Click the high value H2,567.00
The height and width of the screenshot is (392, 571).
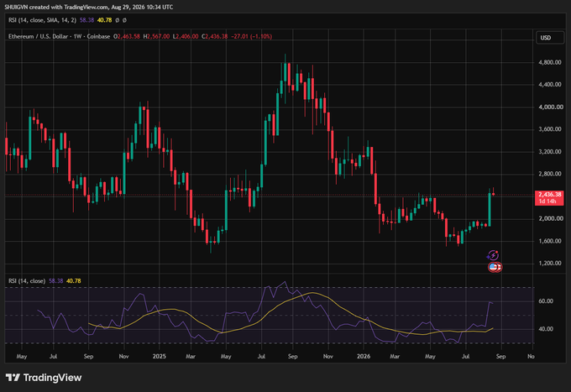[156, 36]
